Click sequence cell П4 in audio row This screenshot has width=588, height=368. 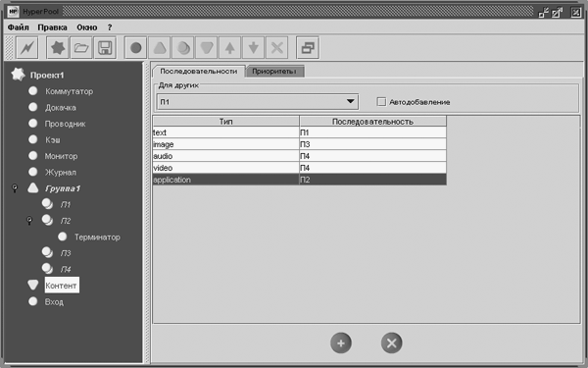372,156
